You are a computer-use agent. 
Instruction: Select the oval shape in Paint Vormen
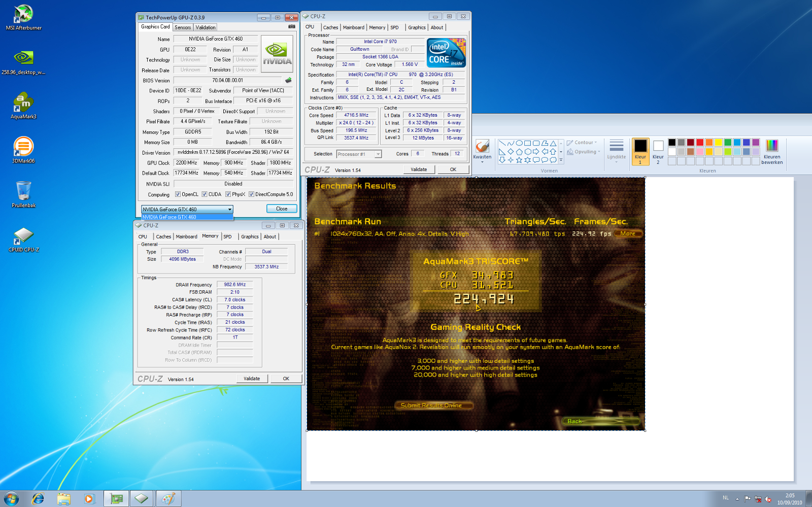pos(519,143)
